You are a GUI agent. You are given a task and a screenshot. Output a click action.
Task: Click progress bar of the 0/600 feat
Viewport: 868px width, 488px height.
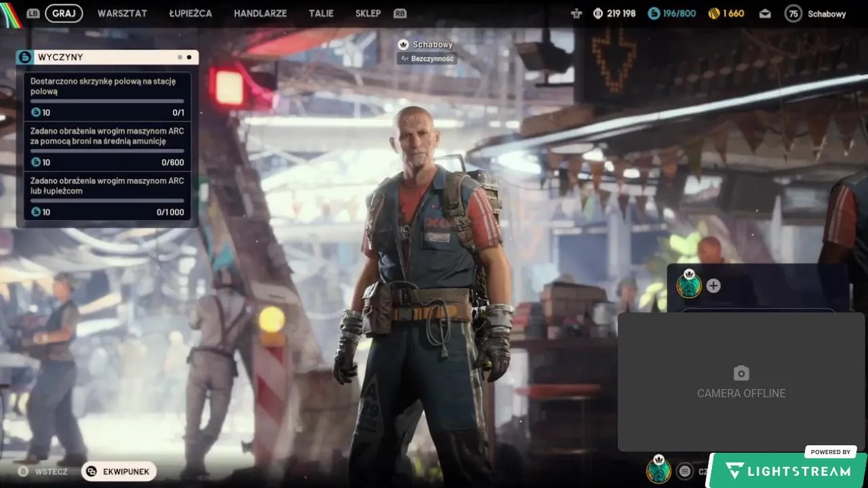pos(107,150)
